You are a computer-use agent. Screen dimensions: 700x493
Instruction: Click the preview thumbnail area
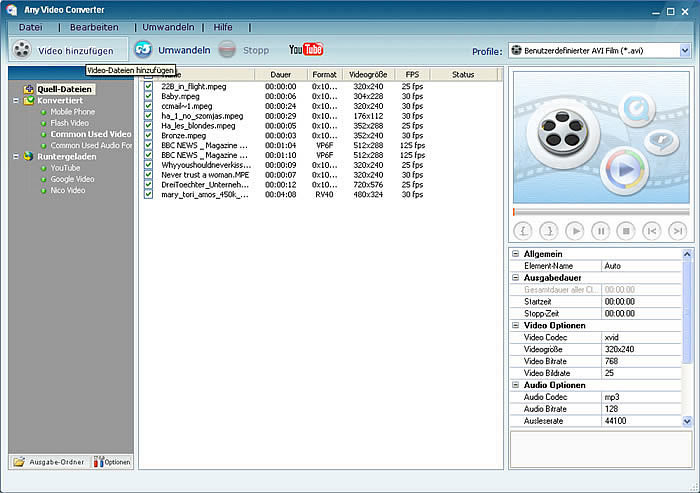[x=601, y=137]
